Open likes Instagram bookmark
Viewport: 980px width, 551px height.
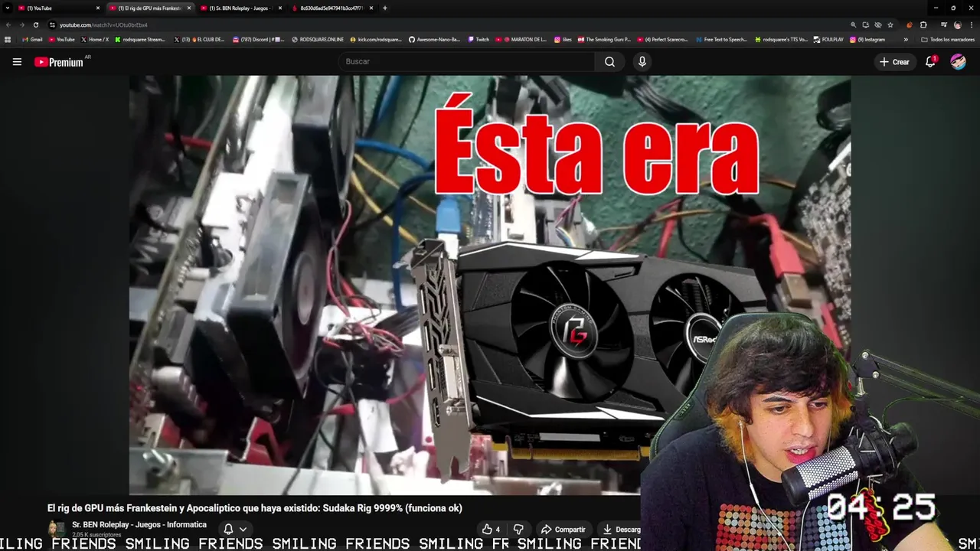[x=562, y=39]
